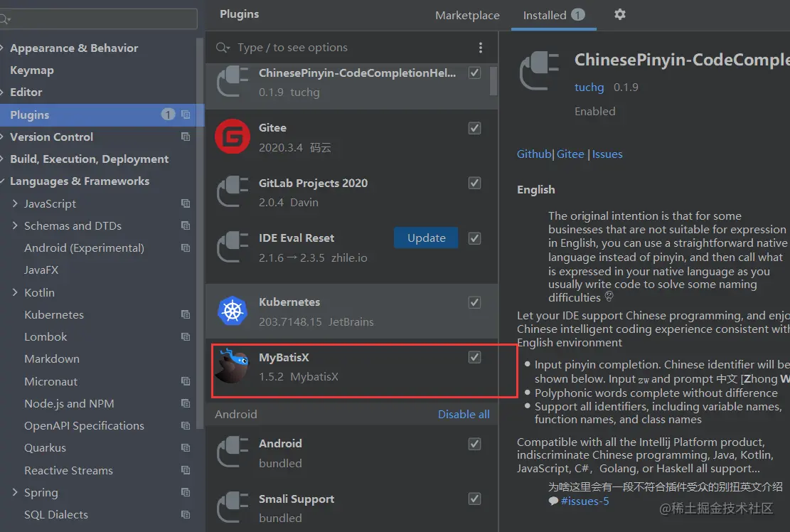Viewport: 790px width, 532px height.
Task: Click the project-level icon beside OpenAPI Specifications
Action: (x=186, y=426)
